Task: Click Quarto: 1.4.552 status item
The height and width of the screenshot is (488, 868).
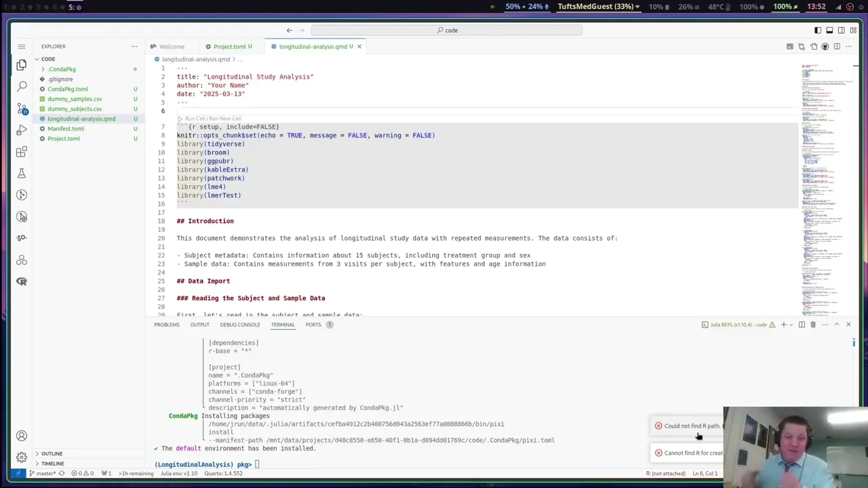Action: click(223, 474)
